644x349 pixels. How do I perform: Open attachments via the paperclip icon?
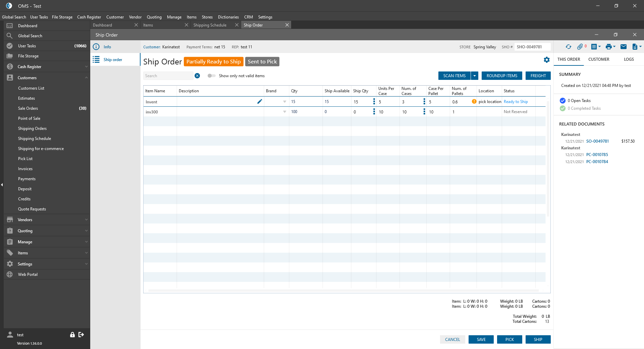580,47
